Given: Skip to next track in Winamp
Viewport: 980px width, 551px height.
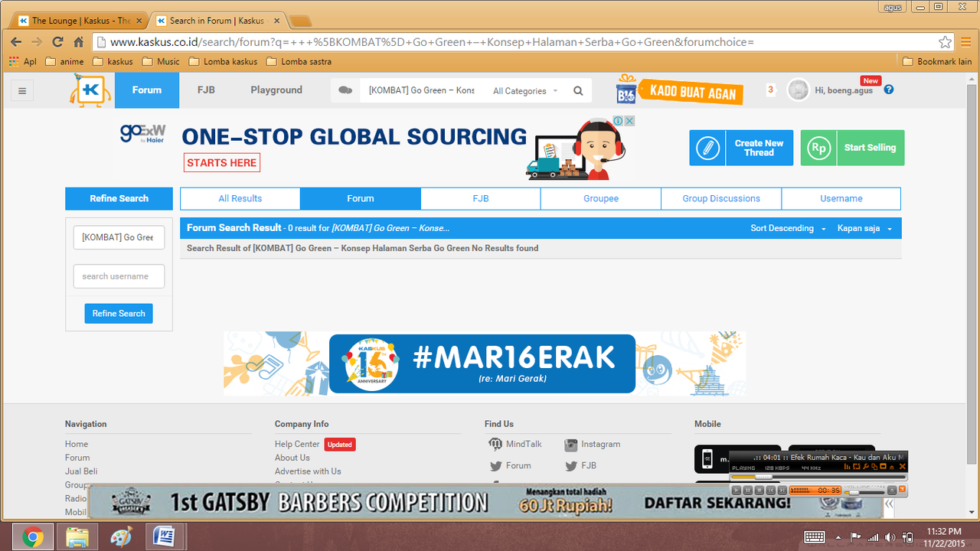Looking at the screenshot, I should pyautogui.click(x=782, y=490).
